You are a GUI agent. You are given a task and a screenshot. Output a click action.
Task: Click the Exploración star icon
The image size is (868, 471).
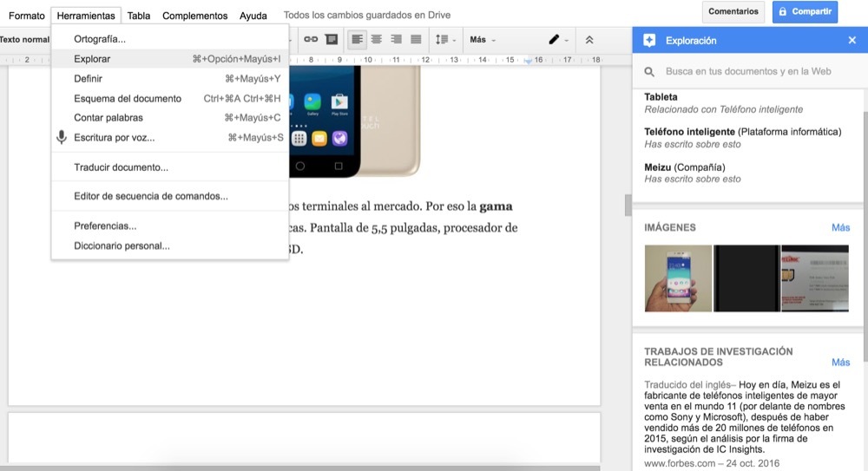[x=649, y=41]
